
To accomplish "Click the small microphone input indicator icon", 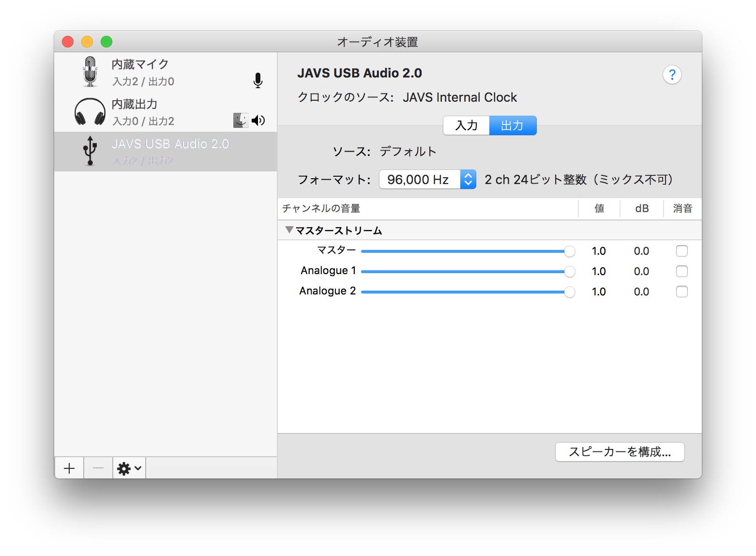I will 258,80.
